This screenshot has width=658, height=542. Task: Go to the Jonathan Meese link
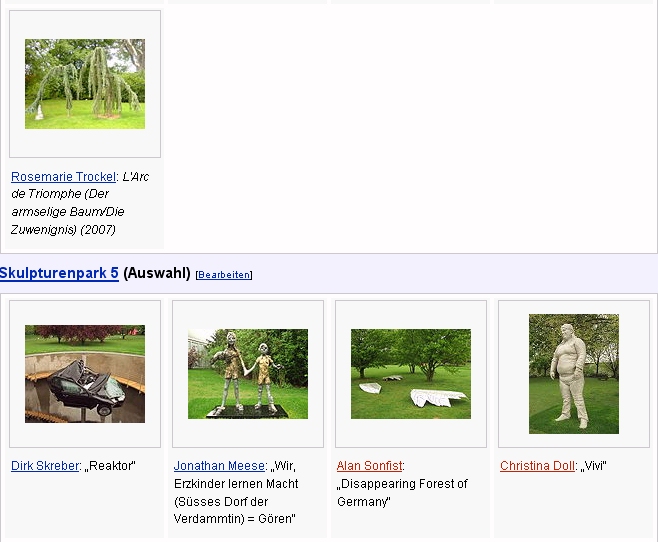tap(219, 466)
